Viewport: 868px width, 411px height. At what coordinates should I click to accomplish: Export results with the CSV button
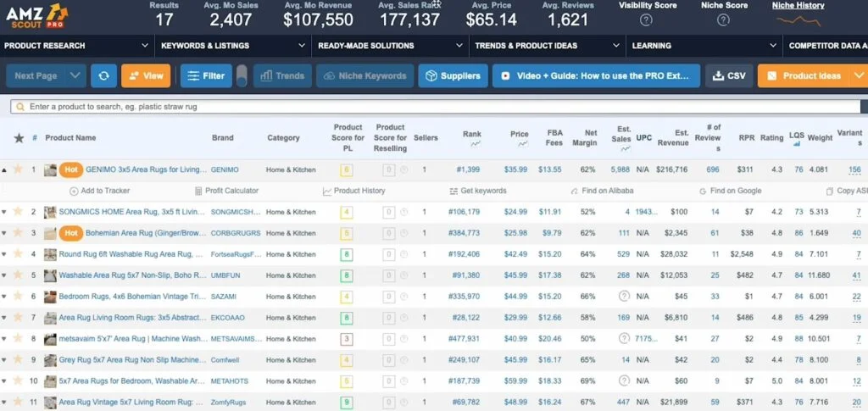(x=729, y=75)
